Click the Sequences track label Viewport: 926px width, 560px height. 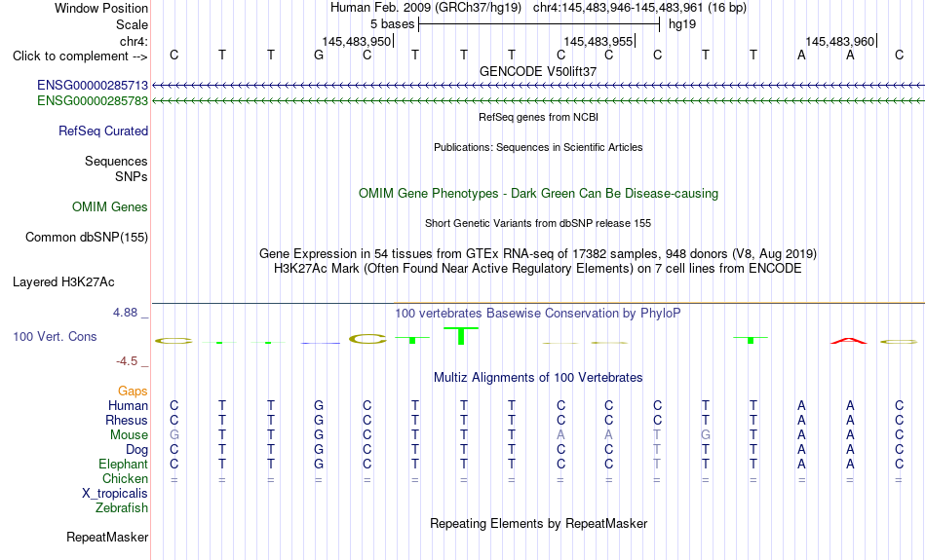(x=116, y=161)
